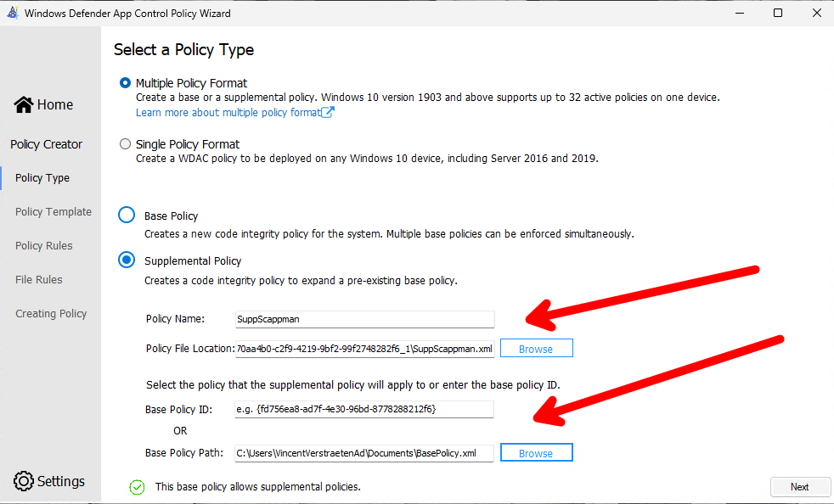Click the 'Base Policy Path:' label

tap(184, 453)
